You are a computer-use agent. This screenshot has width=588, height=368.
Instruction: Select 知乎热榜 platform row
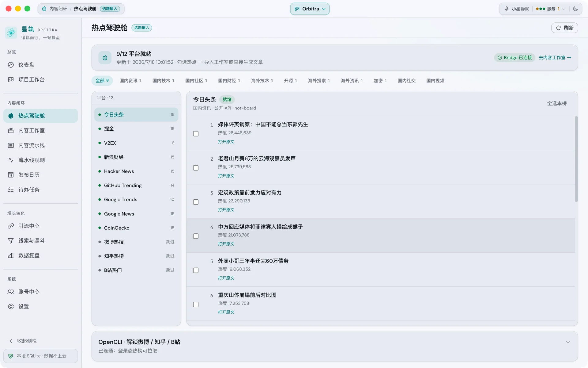point(136,256)
